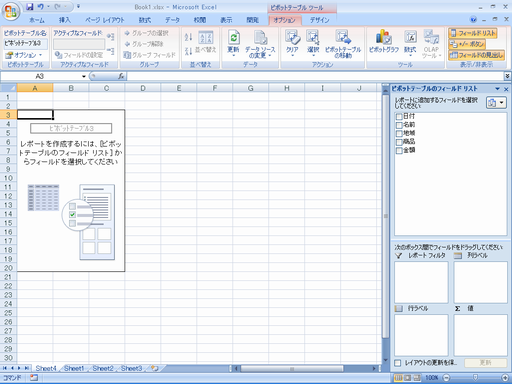Close the PivotTable field list pane
The image size is (512, 384).
pos(506,89)
